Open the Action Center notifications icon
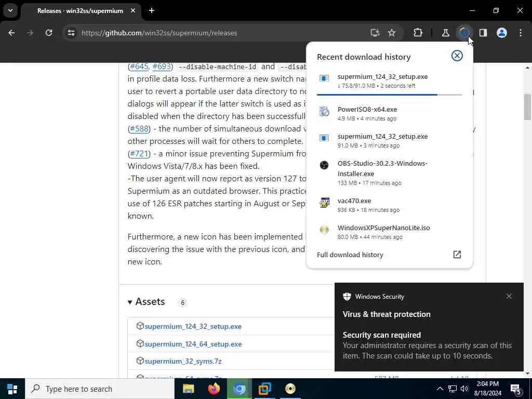Image resolution: width=532 pixels, height=399 pixels. pos(516,389)
